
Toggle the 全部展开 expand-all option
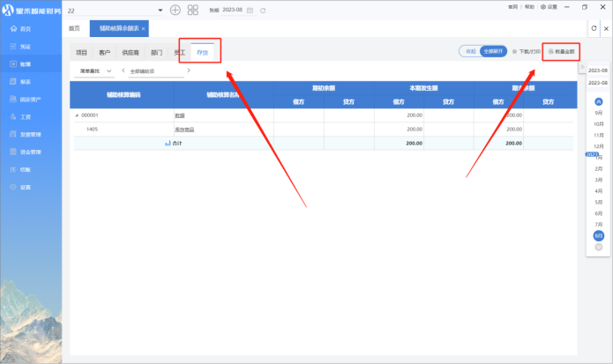pos(492,52)
